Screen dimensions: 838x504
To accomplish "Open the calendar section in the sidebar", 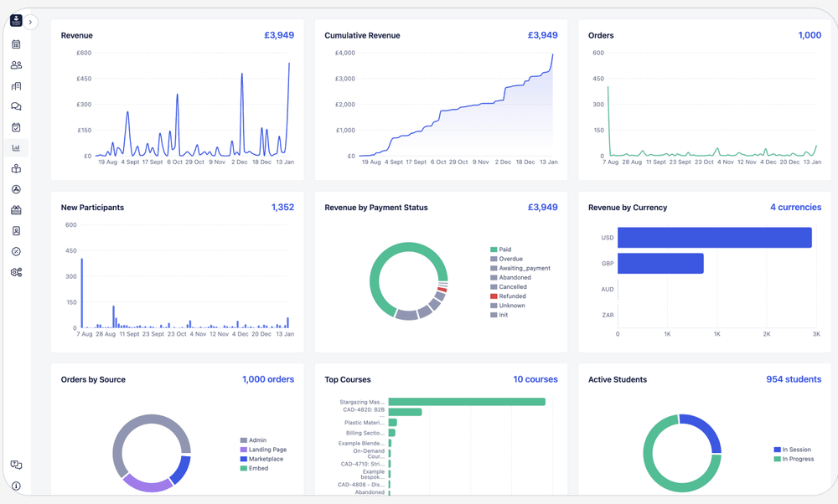I will coord(15,44).
